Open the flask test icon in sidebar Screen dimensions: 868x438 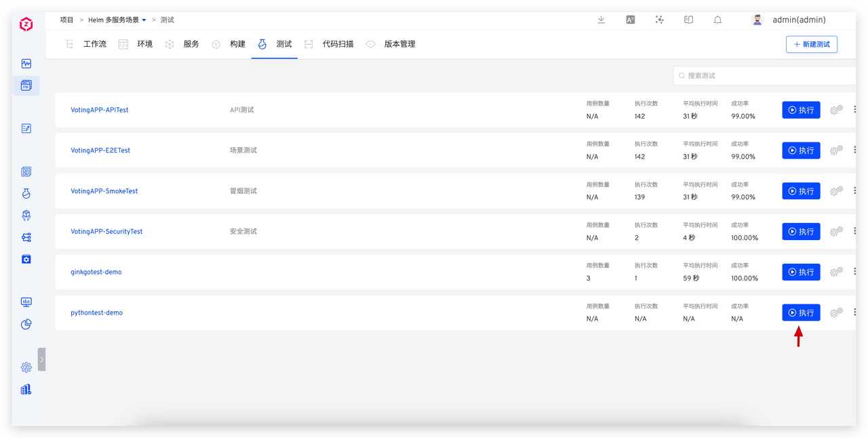point(26,194)
